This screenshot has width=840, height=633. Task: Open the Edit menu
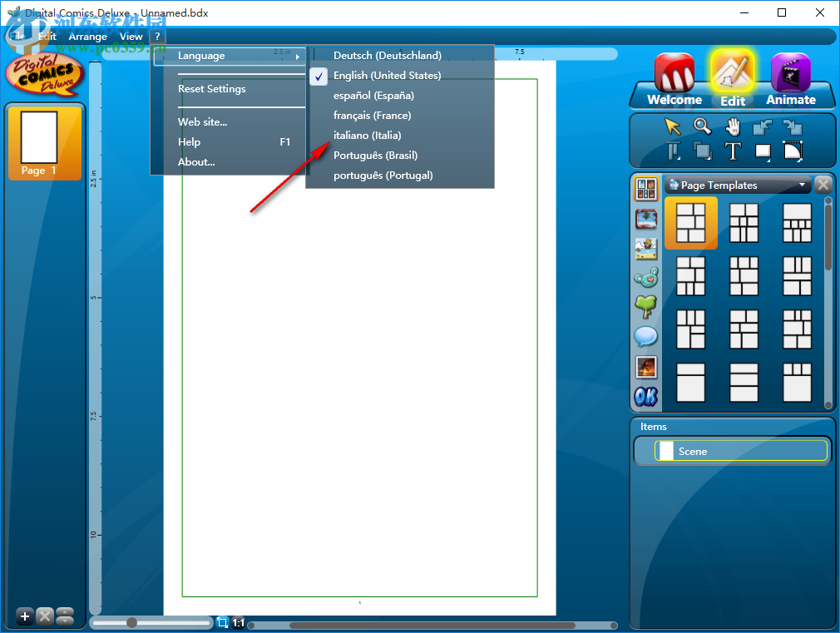coord(47,37)
